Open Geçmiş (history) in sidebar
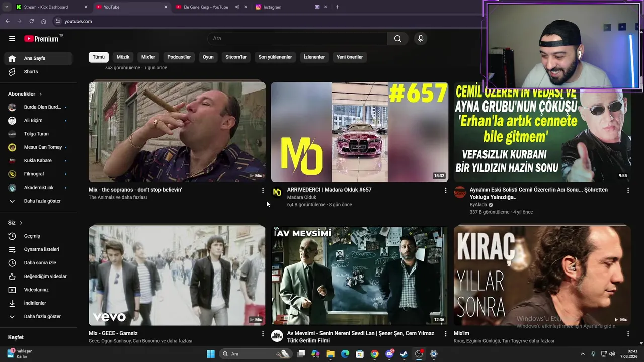644x362 pixels. 39,236
